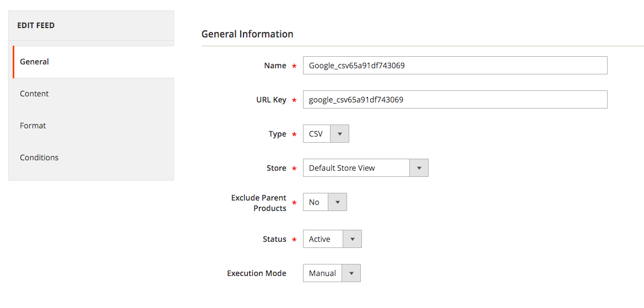Expand the Execution Mode dropdown set to Manual

351,273
